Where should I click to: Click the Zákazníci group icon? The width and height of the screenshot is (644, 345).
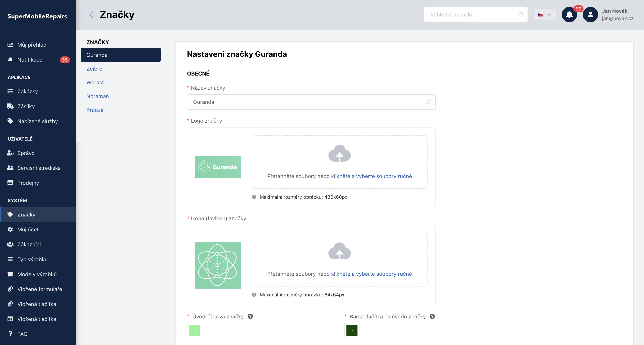10,244
